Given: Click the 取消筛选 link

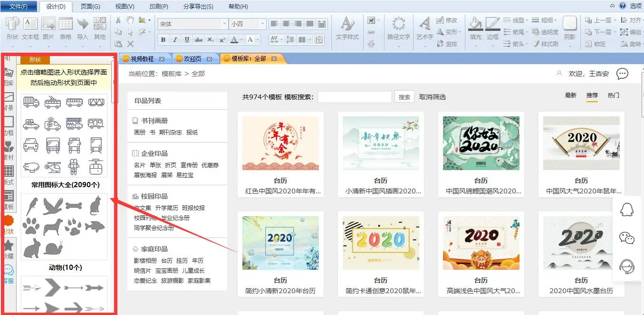Looking at the screenshot, I should (433, 97).
